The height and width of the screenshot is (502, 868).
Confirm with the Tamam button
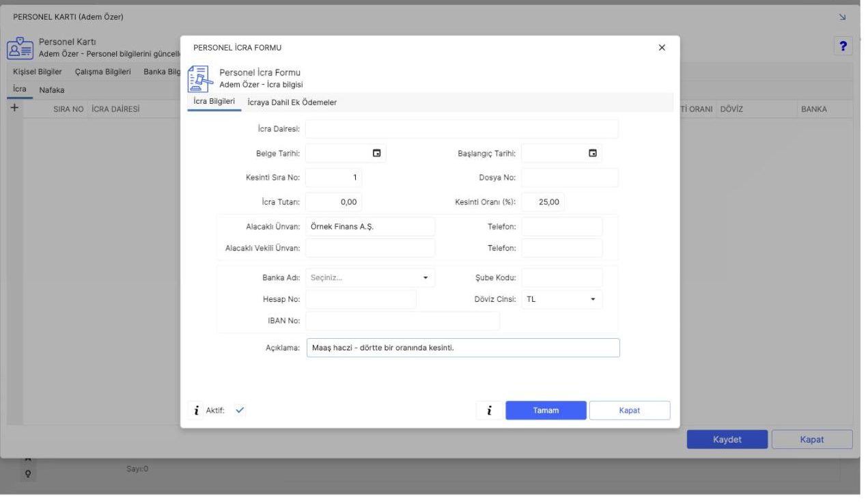click(546, 410)
